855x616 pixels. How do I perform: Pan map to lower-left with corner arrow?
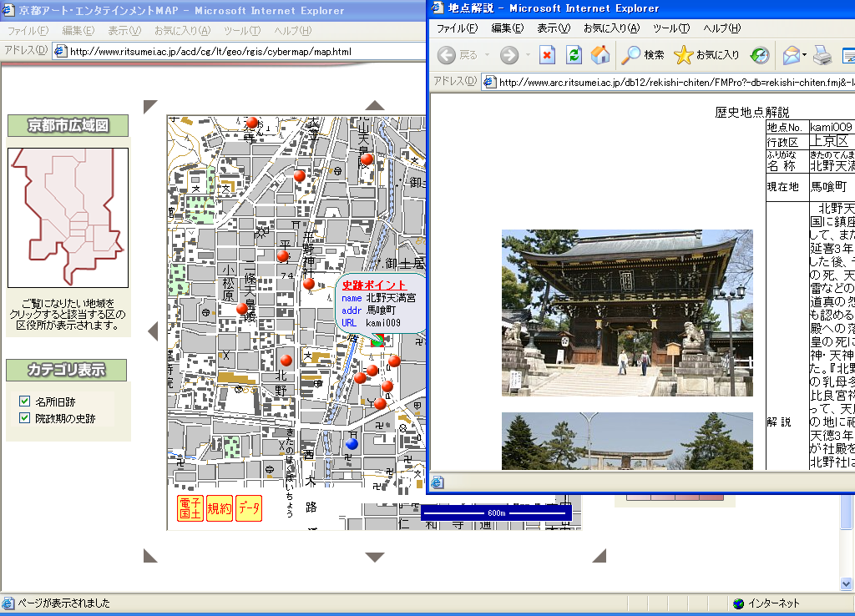click(150, 556)
